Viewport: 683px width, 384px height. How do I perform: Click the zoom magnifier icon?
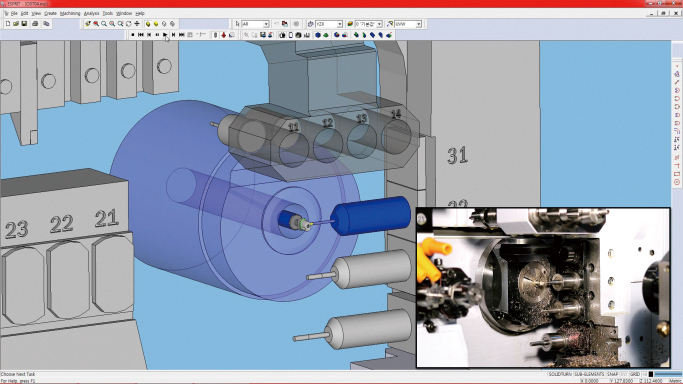click(104, 24)
